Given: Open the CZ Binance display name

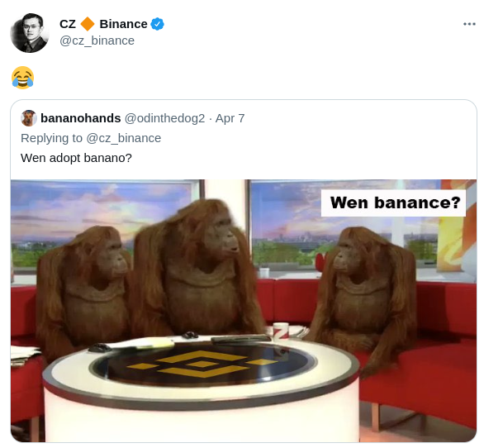Looking at the screenshot, I should [103, 24].
